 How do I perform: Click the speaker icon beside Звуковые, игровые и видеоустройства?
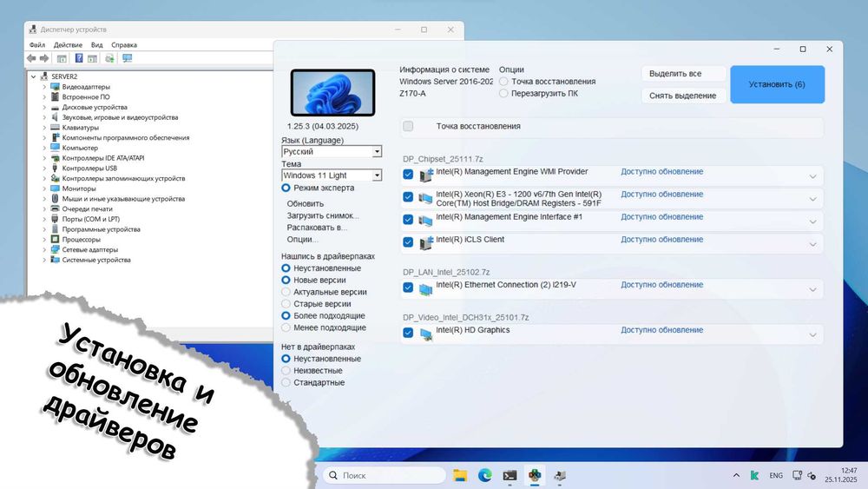[55, 117]
